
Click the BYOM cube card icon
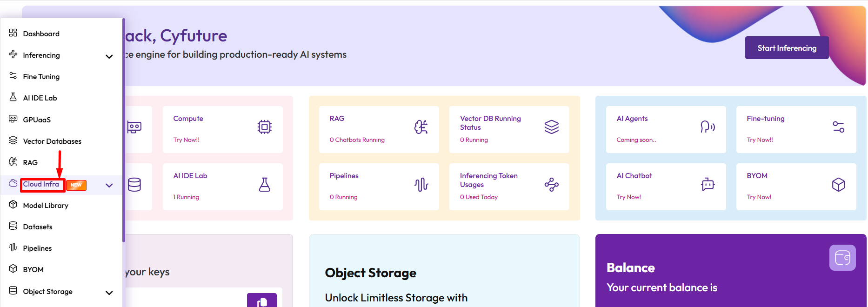pos(838,185)
